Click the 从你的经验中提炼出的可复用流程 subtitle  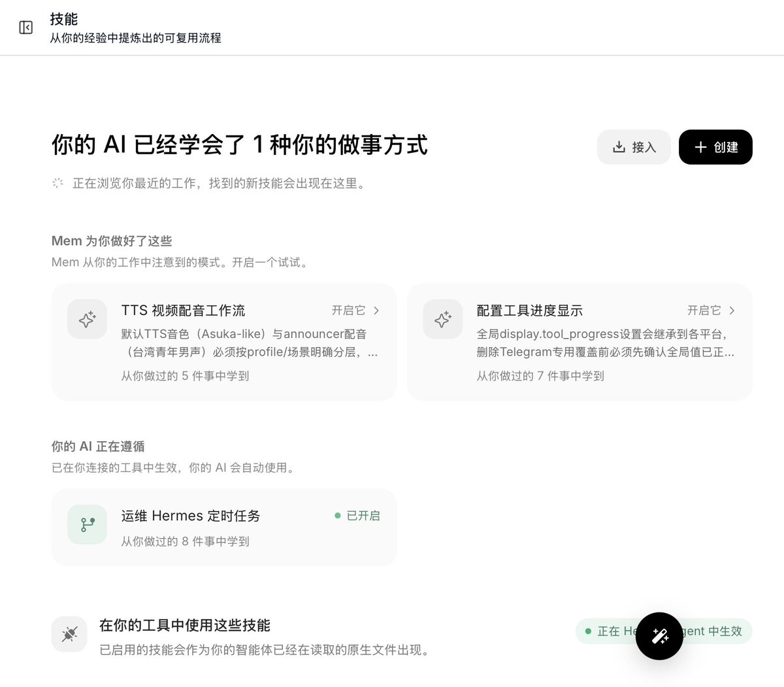tap(136, 38)
